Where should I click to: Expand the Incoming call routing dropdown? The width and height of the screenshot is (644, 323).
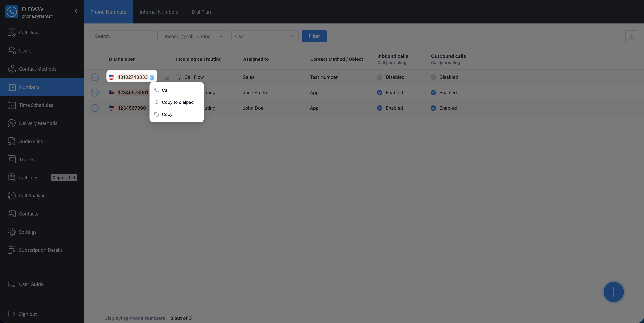coord(194,36)
